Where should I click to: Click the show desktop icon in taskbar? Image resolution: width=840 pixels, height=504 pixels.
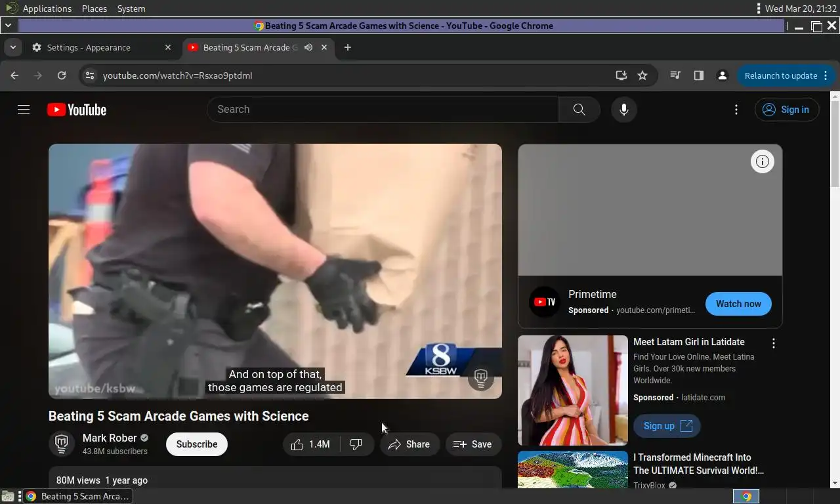8,496
